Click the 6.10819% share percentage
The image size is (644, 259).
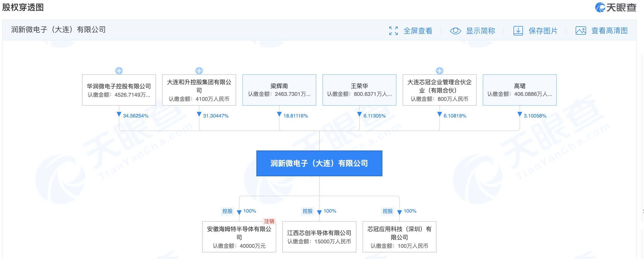[x=455, y=116]
